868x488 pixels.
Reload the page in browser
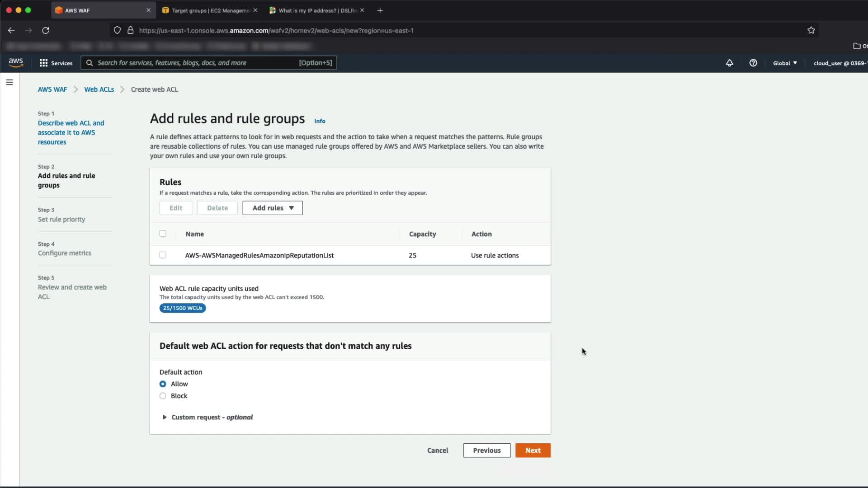point(46,30)
